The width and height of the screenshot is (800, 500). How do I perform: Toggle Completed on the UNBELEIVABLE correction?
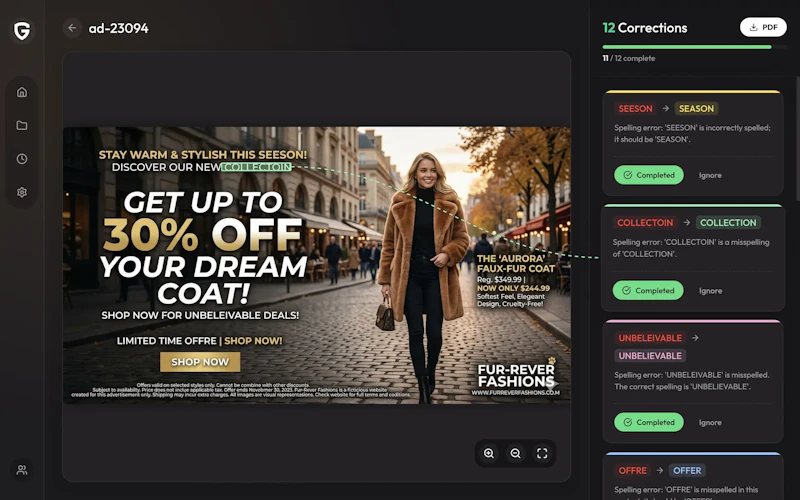[649, 422]
